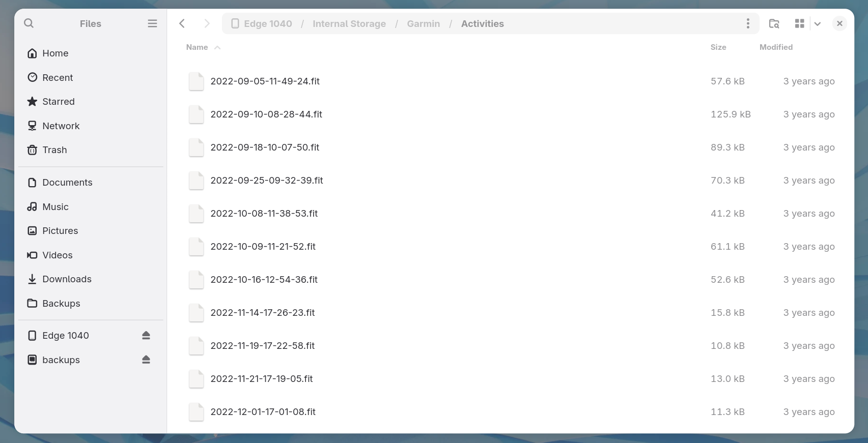Select file 2022-09-10-08-28-44.fit
The width and height of the screenshot is (868, 443).
point(511,114)
